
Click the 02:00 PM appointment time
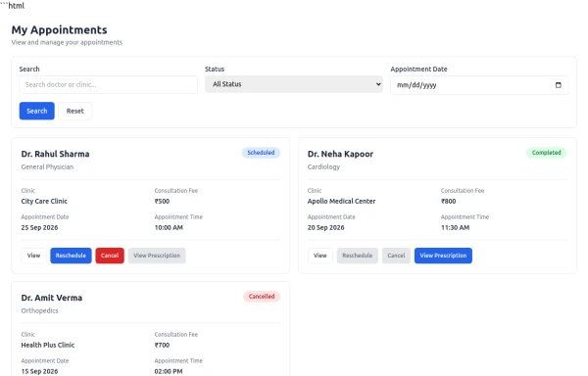(169, 371)
